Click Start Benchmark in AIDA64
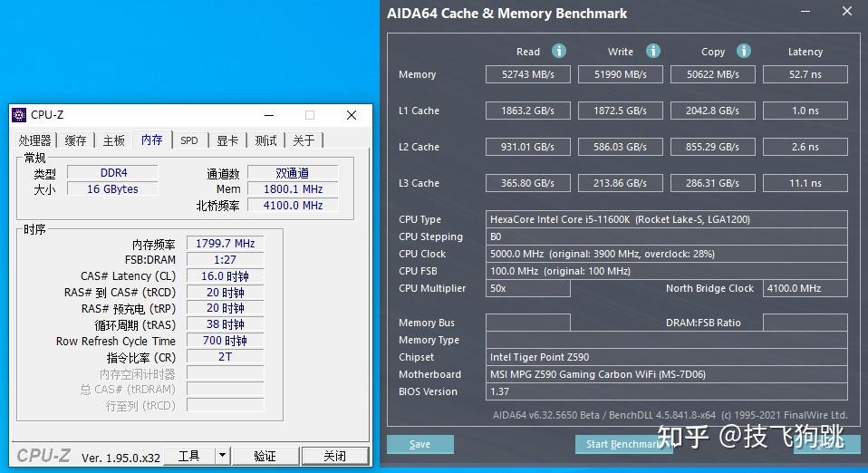 [x=624, y=444]
